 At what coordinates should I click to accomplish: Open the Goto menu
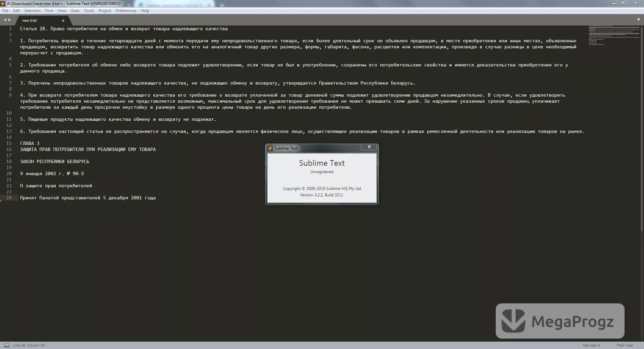coord(75,11)
